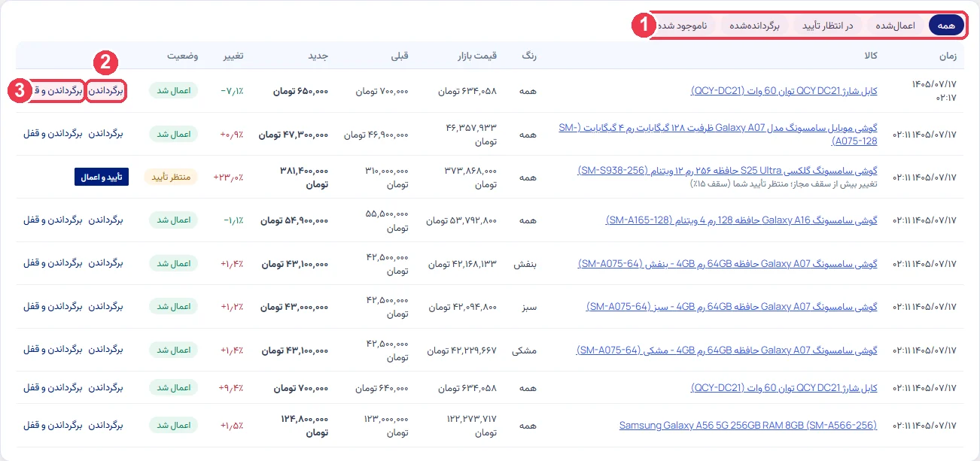The width and height of the screenshot is (980, 461).
Task: Click برگرداندن in the Galaxy A56 row
Action: 105,425
